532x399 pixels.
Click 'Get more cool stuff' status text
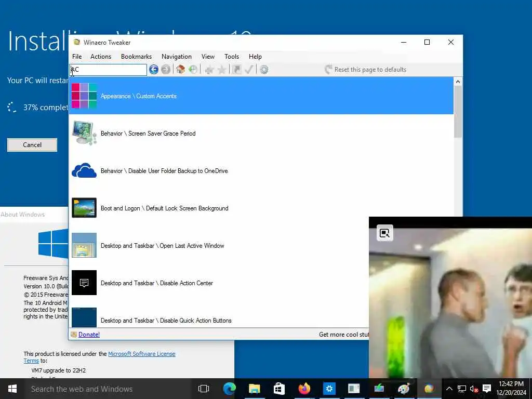344,335
